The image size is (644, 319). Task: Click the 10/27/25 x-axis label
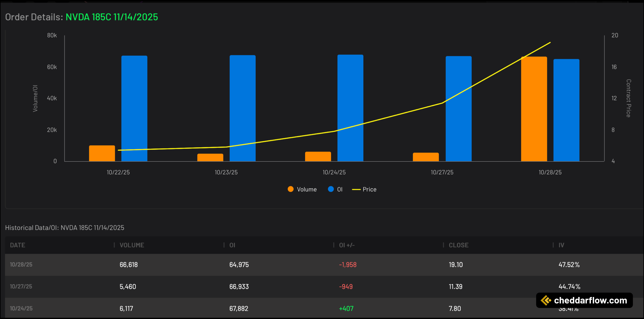pyautogui.click(x=442, y=173)
